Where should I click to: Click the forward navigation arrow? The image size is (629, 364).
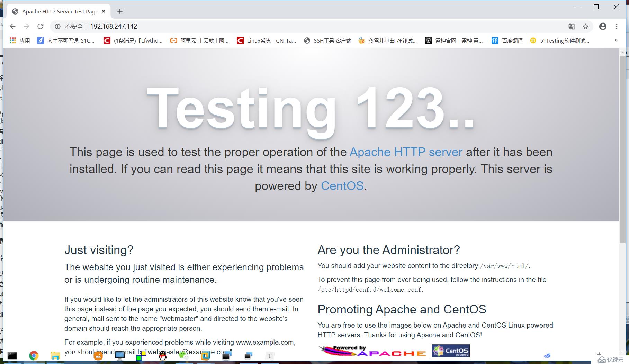click(x=27, y=26)
